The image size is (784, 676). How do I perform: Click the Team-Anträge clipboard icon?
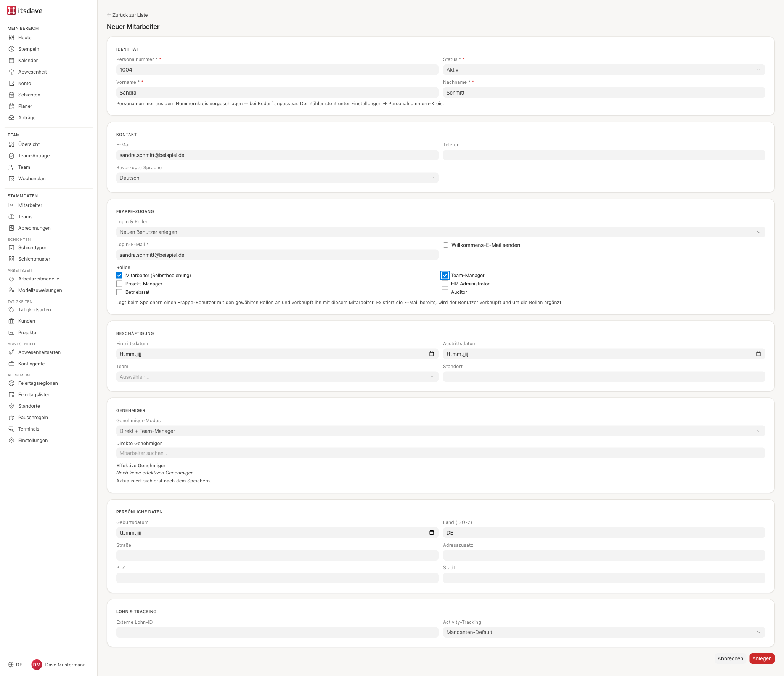click(11, 156)
